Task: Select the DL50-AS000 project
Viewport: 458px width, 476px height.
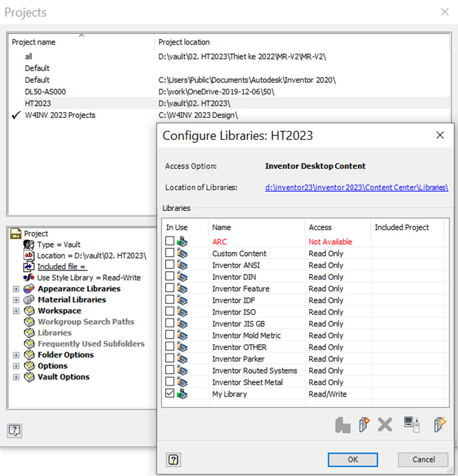Action: point(229,92)
